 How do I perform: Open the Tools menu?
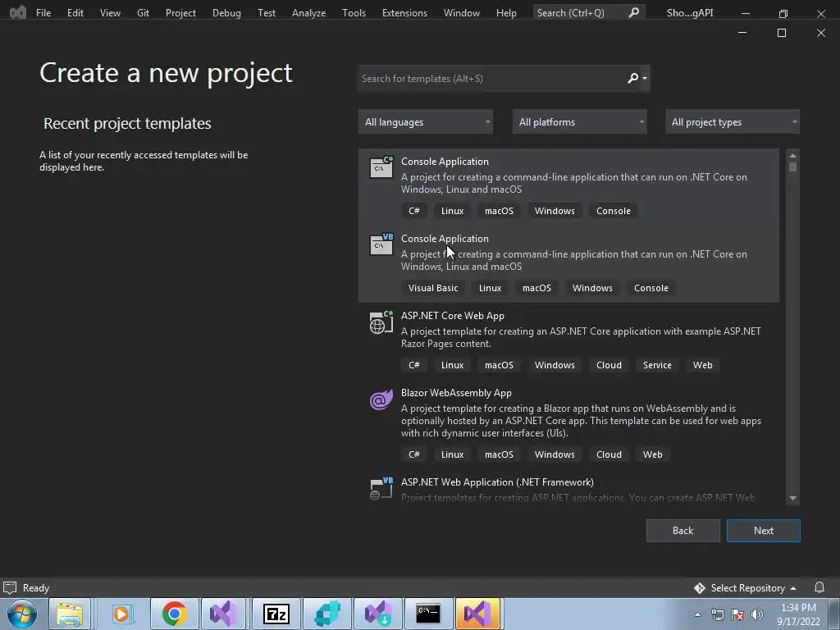coord(354,13)
